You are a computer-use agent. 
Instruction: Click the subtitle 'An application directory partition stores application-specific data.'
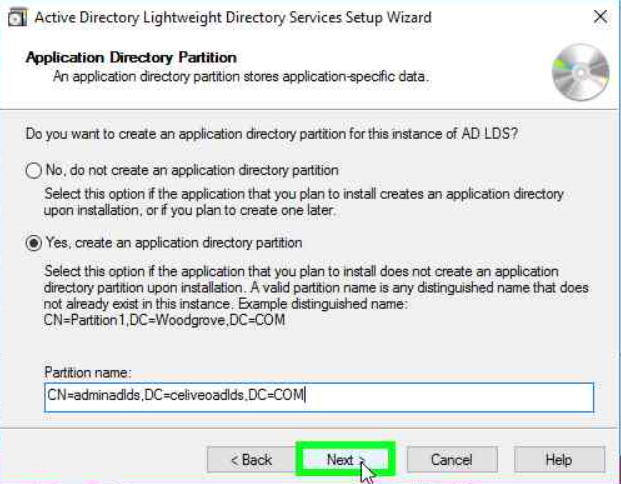[241, 76]
